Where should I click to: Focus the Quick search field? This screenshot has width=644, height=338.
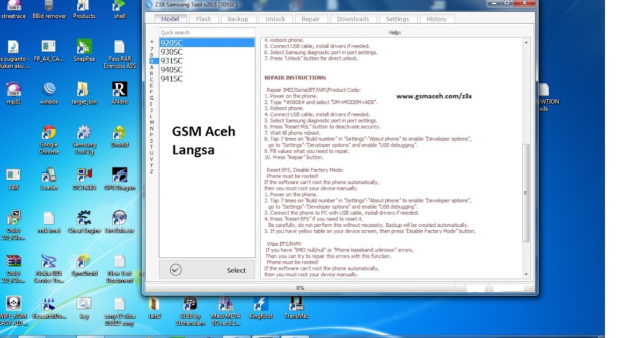[x=207, y=33]
